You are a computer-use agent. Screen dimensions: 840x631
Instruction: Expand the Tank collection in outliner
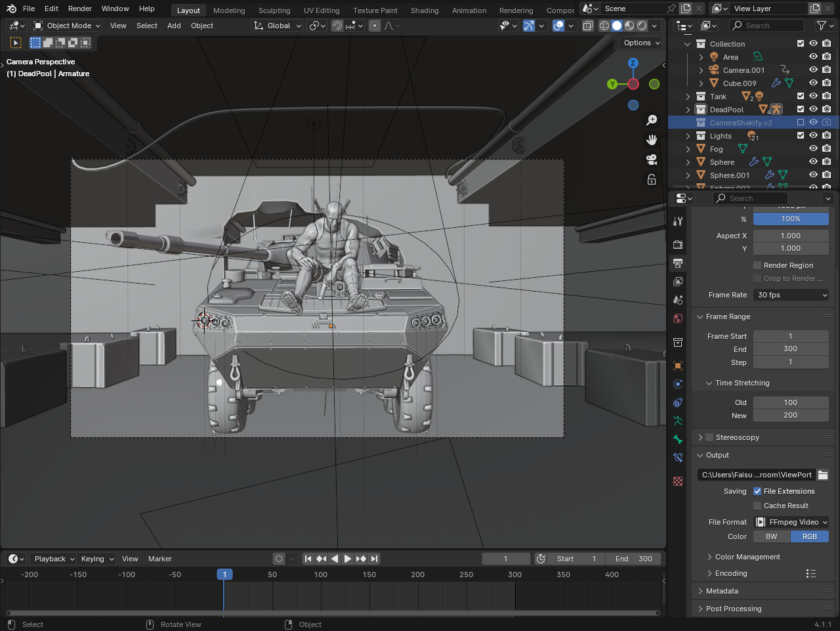click(x=688, y=97)
